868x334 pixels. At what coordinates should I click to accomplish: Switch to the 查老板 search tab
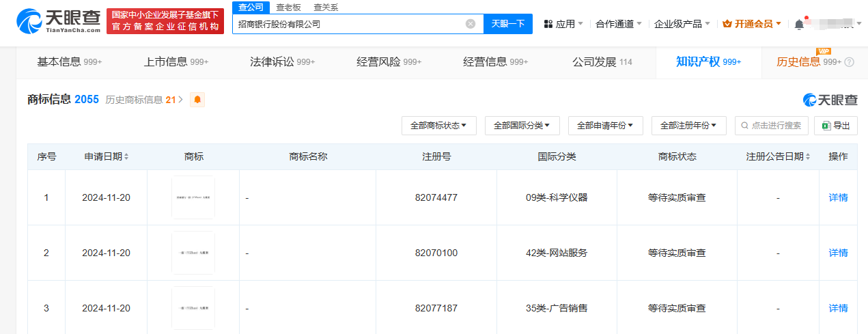pos(288,8)
